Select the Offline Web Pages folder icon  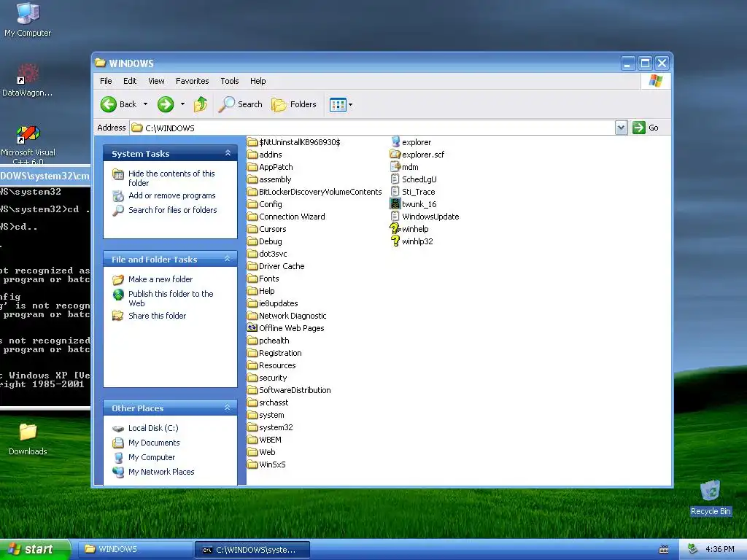point(252,327)
